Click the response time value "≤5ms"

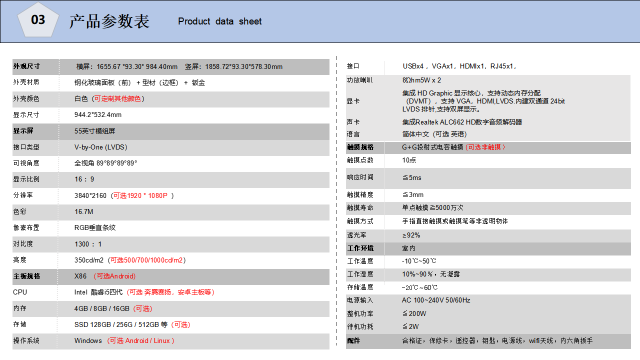click(x=412, y=178)
